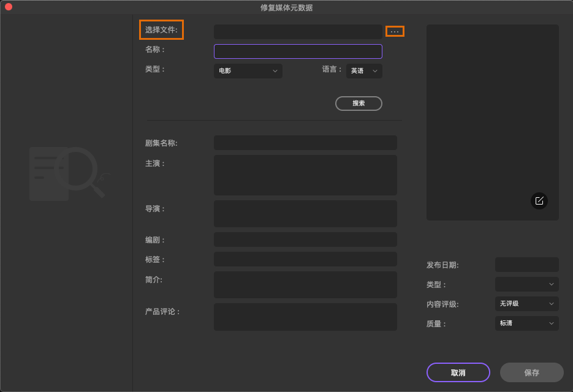This screenshot has height=392, width=573.
Task: Open the 类型 dropdown showing 电影
Action: pos(248,70)
